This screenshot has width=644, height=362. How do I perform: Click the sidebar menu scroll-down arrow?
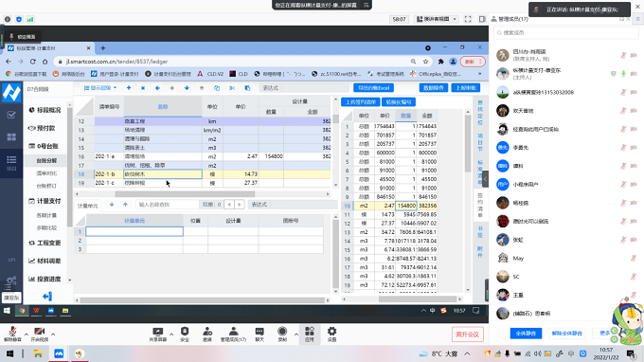(x=70, y=280)
